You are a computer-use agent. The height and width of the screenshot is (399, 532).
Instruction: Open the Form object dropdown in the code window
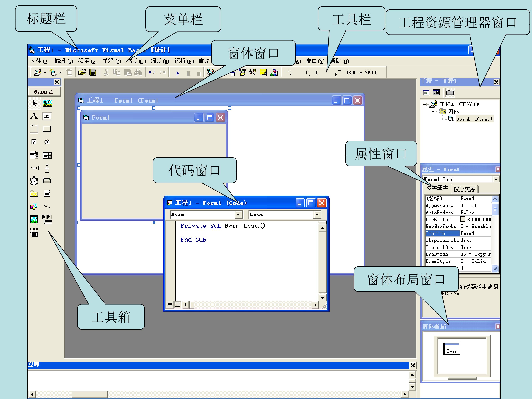(238, 214)
